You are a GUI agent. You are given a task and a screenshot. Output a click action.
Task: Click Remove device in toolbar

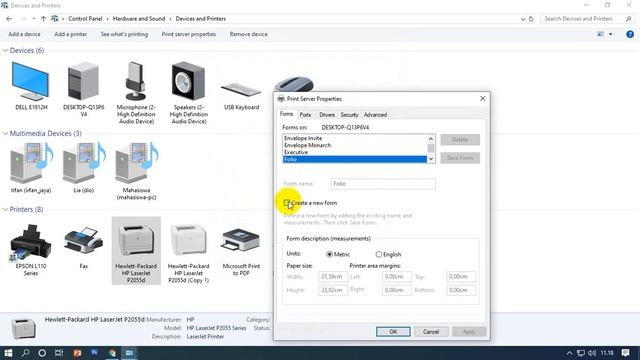point(248,34)
